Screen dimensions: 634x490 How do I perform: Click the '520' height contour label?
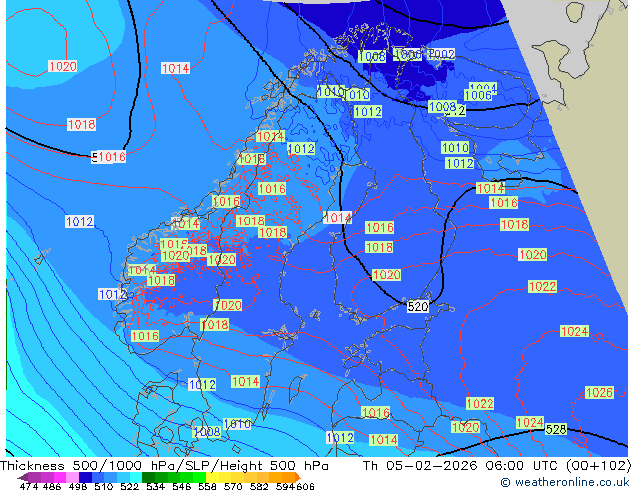click(418, 306)
